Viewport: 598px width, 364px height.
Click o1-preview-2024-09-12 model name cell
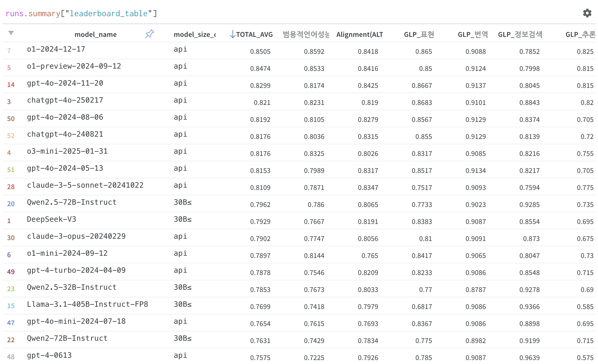click(x=74, y=66)
